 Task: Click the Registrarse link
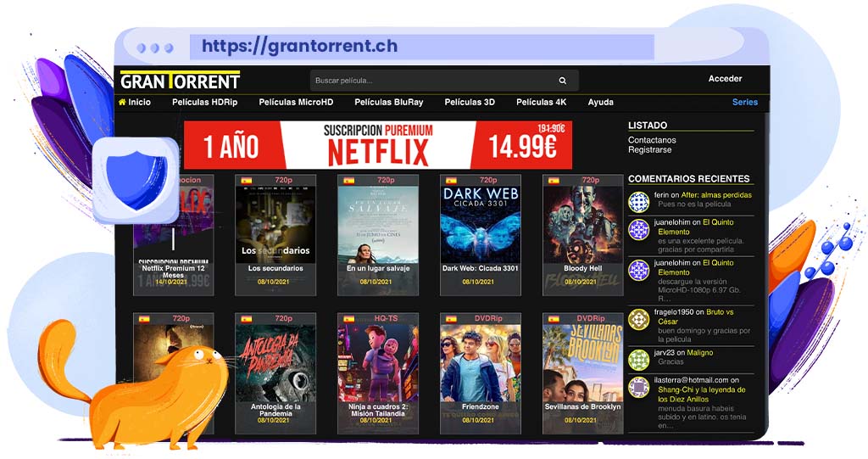[650, 149]
